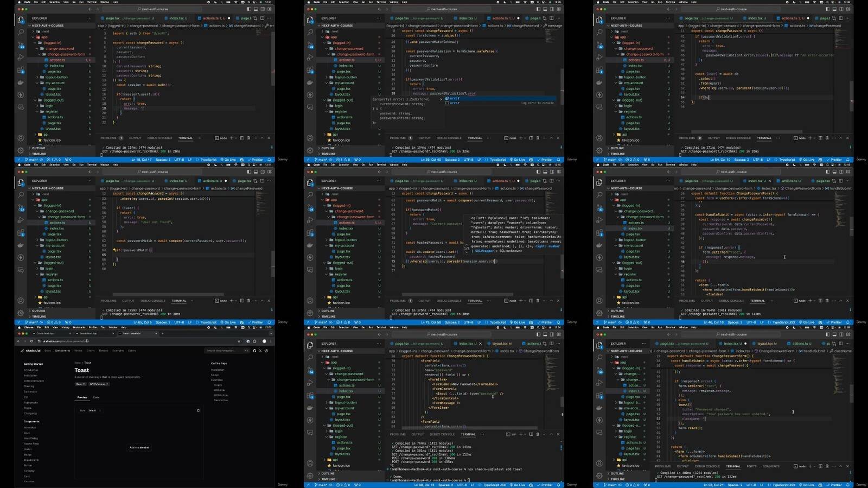The width and height of the screenshot is (868, 488).
Task: Open Explorer icon in Ln 98, Col 13 frame
Action: pyautogui.click(x=310, y=345)
